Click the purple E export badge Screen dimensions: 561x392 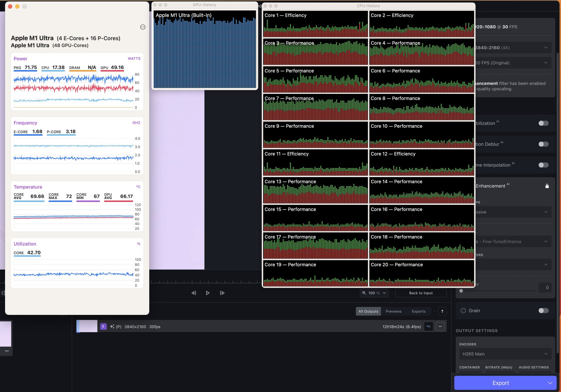[103, 326]
